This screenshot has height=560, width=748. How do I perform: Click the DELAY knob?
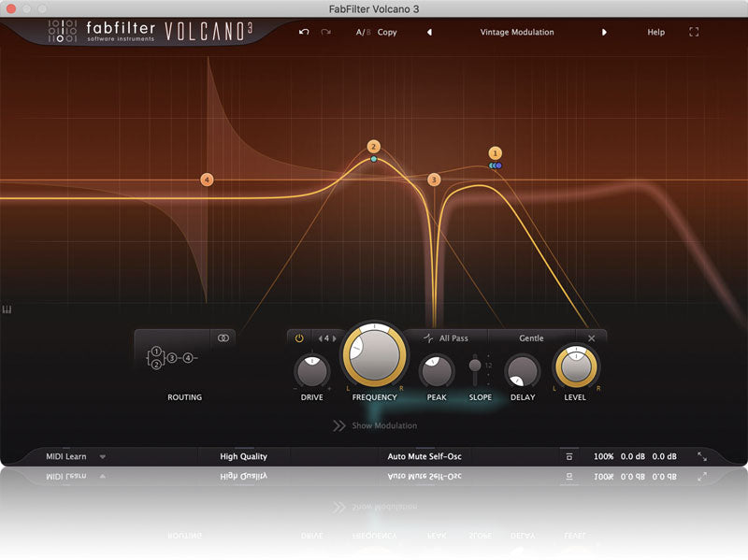tap(523, 371)
